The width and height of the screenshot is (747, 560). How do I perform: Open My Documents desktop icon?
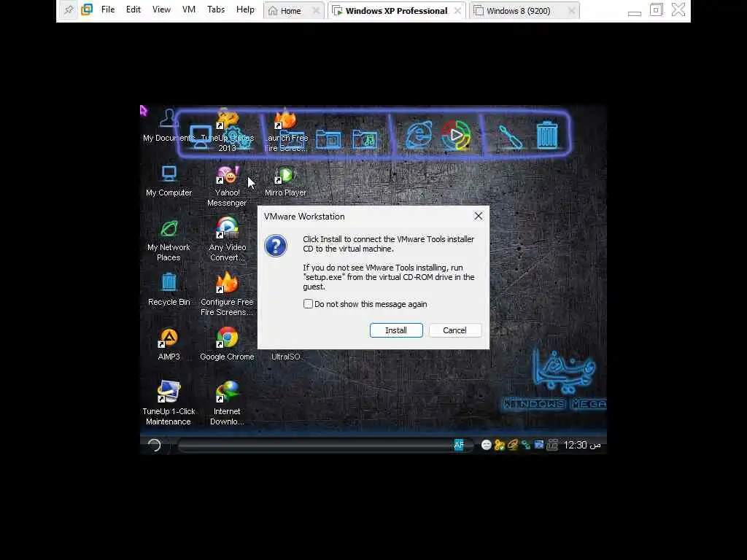(x=169, y=125)
